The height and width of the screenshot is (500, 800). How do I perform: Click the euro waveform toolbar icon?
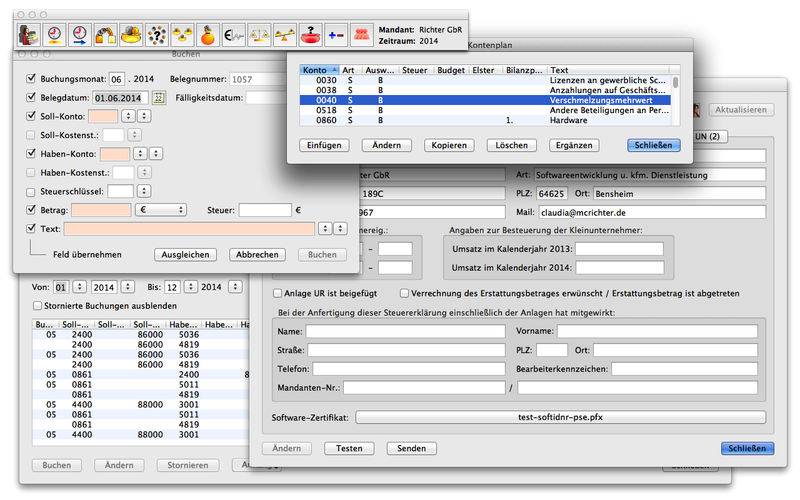pyautogui.click(x=233, y=36)
